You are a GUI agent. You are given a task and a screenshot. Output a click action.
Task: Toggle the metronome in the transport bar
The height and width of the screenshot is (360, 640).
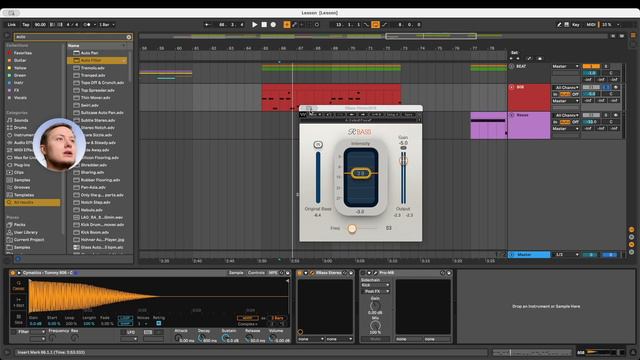[87, 24]
